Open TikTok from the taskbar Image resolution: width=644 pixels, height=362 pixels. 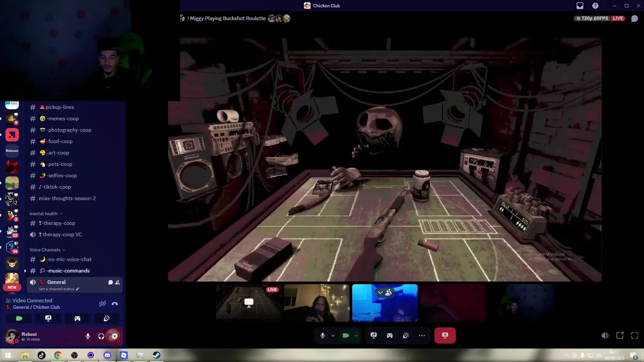[x=41, y=355]
